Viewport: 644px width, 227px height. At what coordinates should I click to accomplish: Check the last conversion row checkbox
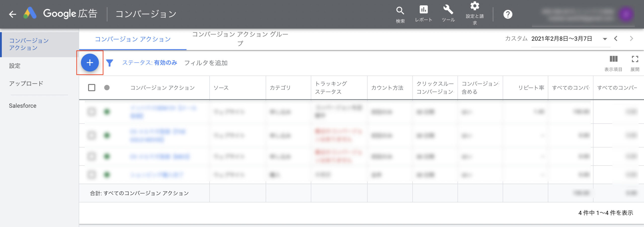(92, 174)
